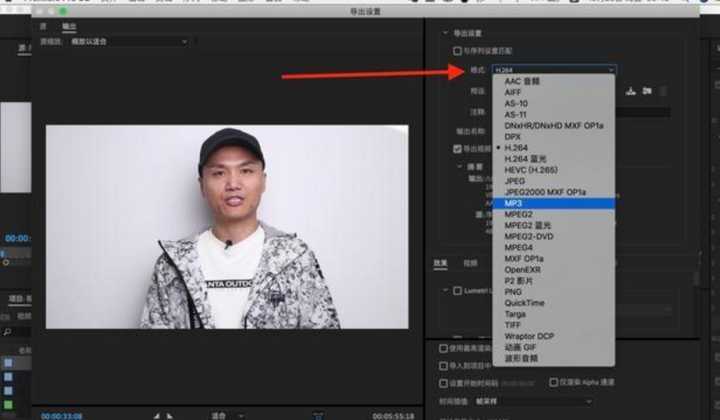Viewport: 720px width, 420px height.
Task: Click aspect ratio correction icon below preview
Action: coord(318,416)
